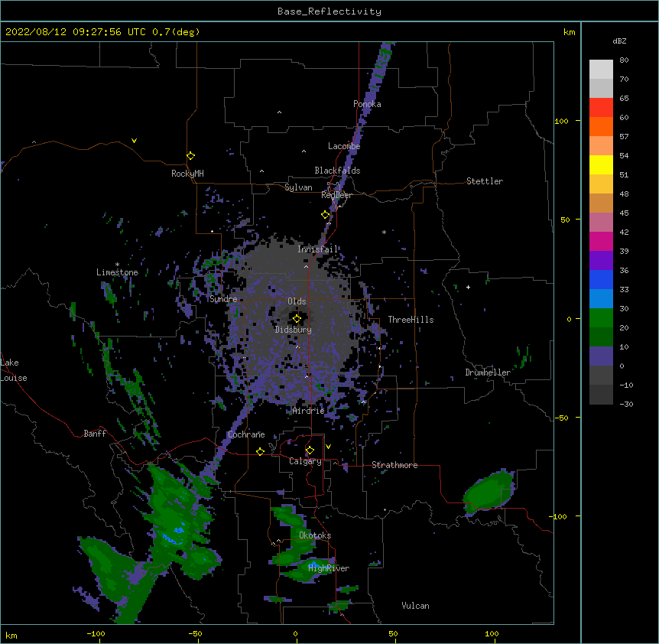
Task: Click the km unit label at bottom left
Action: pos(11,635)
